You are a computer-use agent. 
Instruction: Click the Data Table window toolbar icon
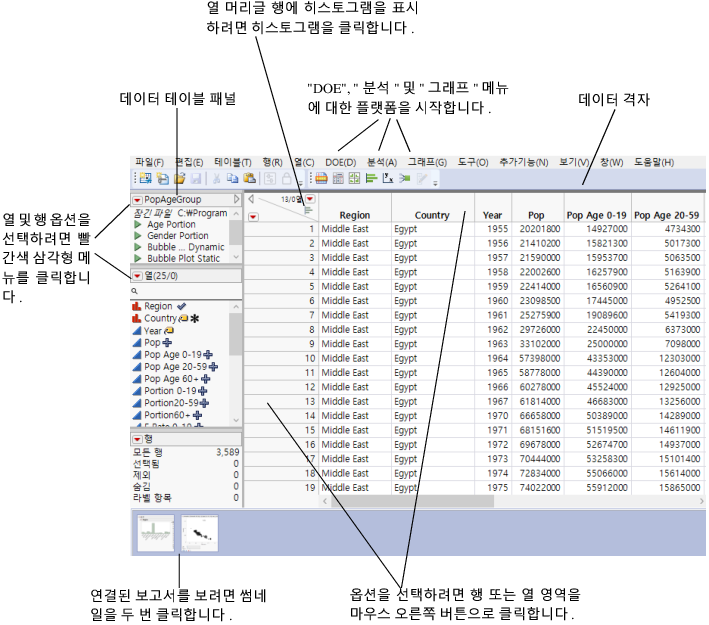tap(321, 179)
